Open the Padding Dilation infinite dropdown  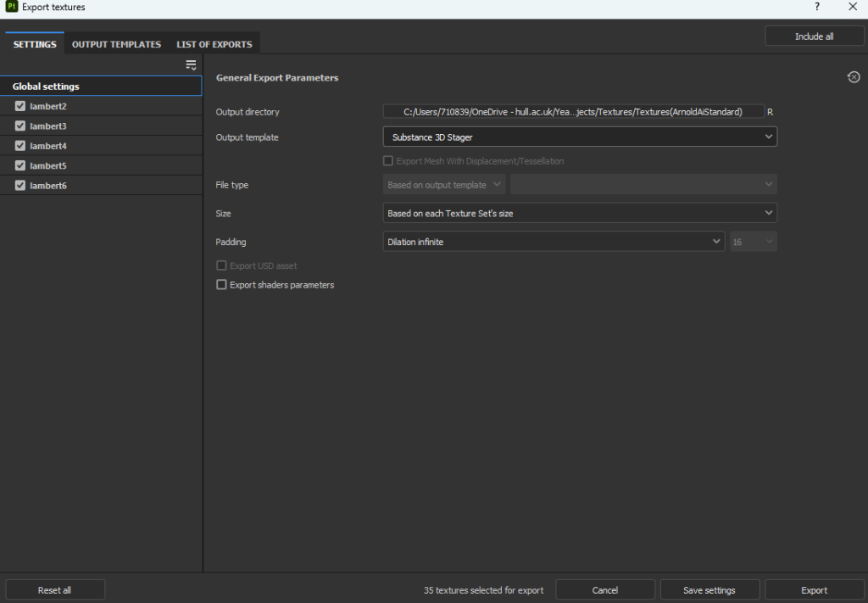tap(554, 242)
